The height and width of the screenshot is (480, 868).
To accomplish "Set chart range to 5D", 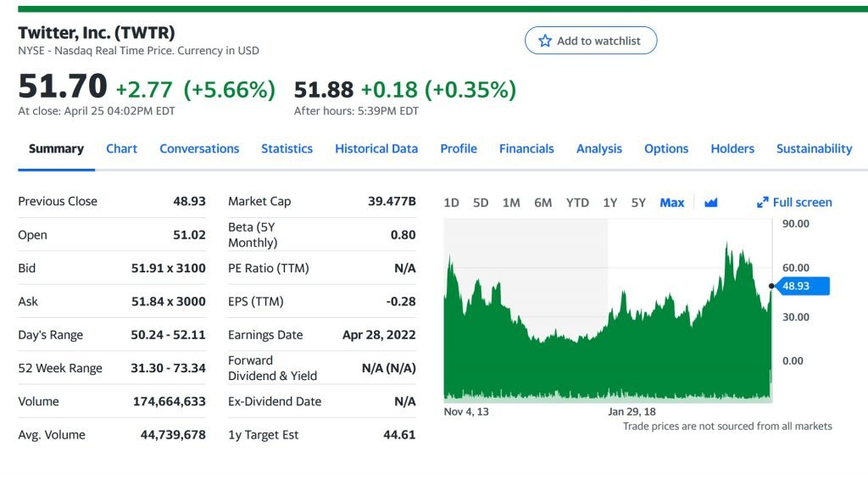I will 481,204.
